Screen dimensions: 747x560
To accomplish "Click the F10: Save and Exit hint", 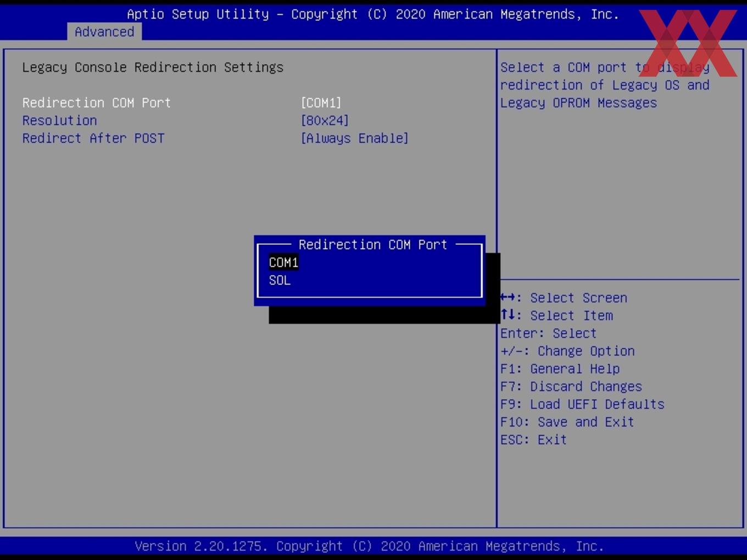I will pos(567,422).
